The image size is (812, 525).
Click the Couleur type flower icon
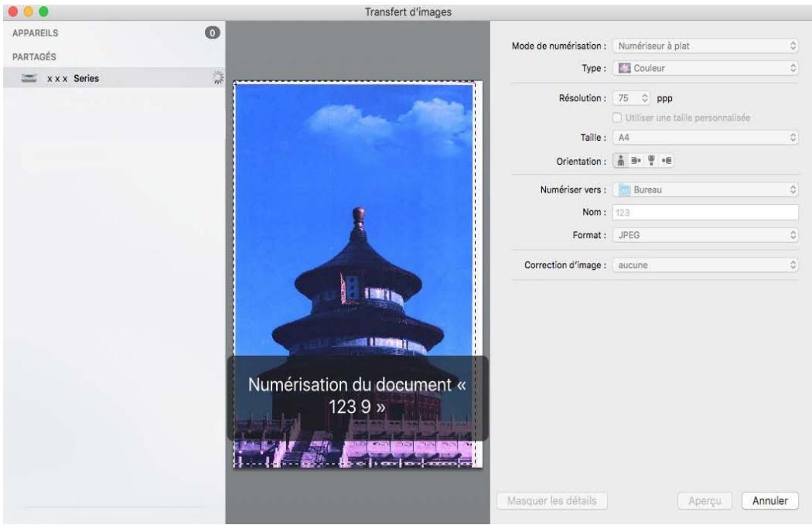[x=623, y=68]
